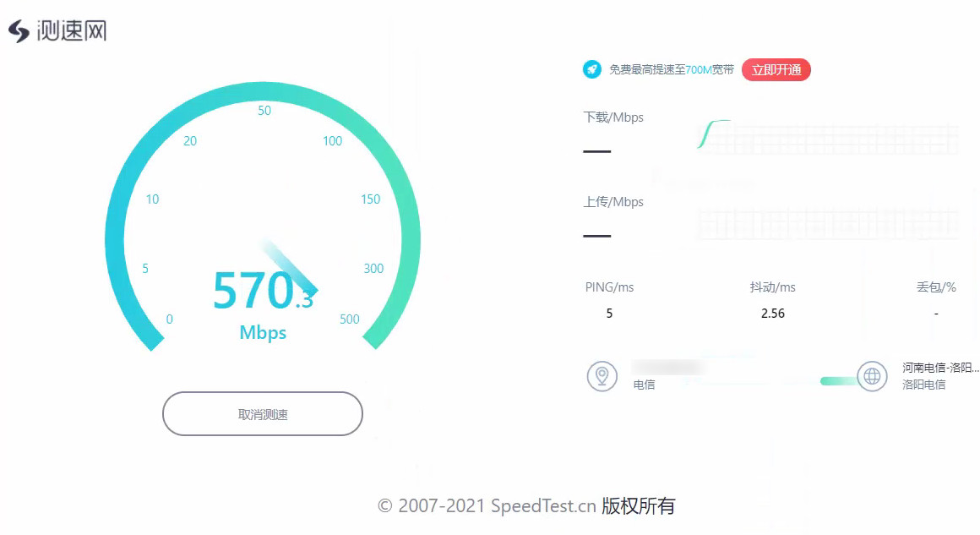Select the location pin icon
The width and height of the screenshot is (980, 535).
(602, 376)
